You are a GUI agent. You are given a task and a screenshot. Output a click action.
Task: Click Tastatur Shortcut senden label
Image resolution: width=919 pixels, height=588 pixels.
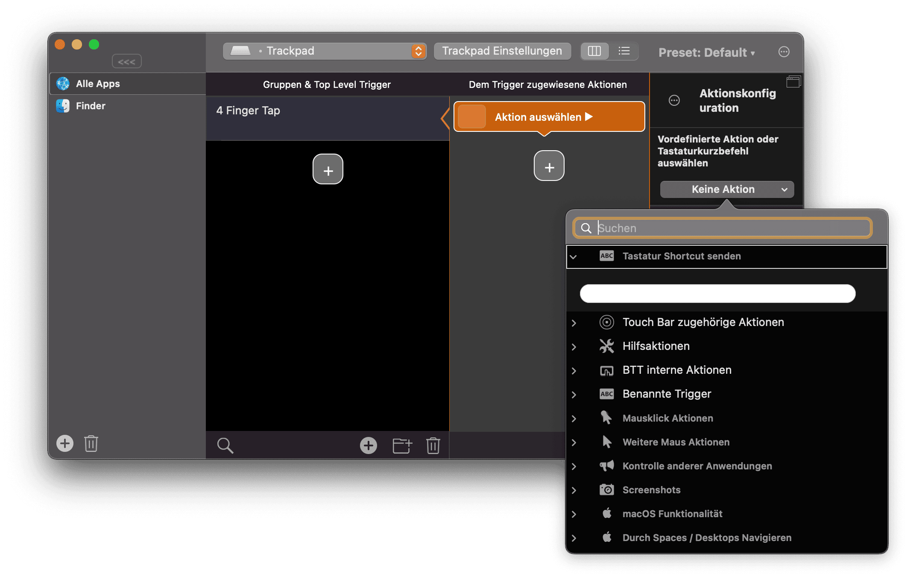click(x=682, y=256)
